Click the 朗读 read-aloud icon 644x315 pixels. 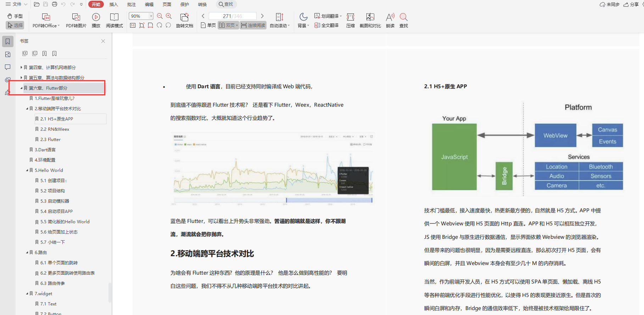point(390,17)
